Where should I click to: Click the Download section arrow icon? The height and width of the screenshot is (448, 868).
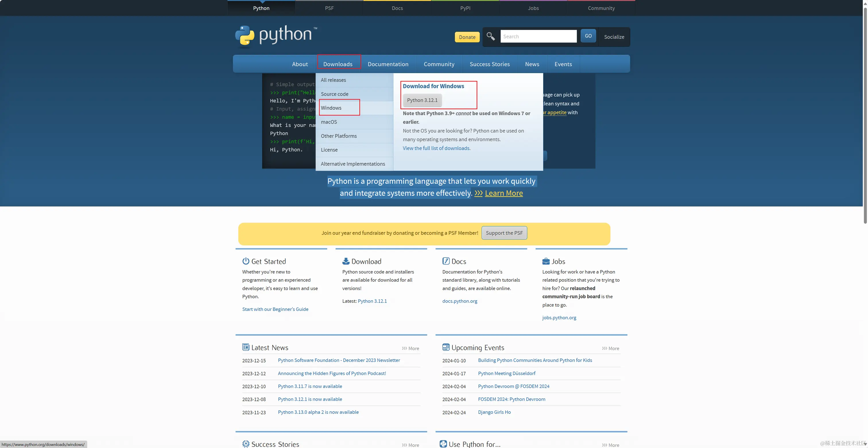click(346, 261)
